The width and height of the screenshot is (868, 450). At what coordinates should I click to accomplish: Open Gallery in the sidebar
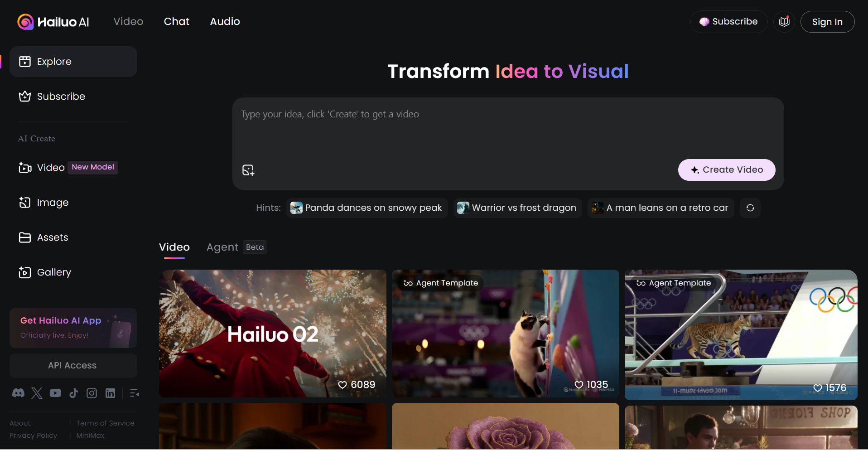point(73,272)
